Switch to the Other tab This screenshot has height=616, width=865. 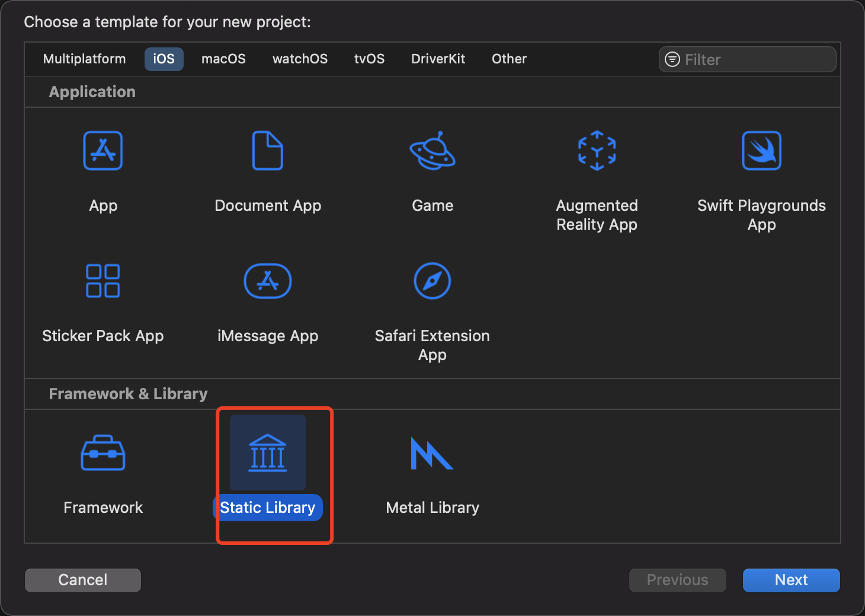click(x=510, y=59)
